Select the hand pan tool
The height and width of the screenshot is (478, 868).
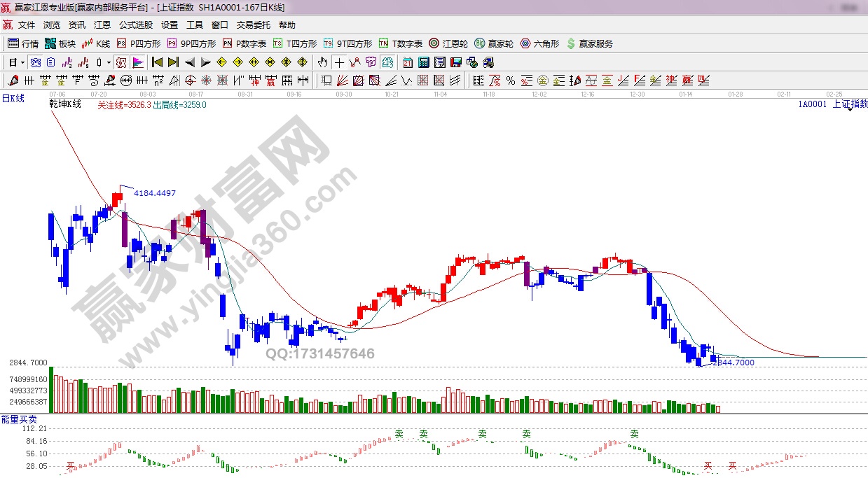(322, 62)
